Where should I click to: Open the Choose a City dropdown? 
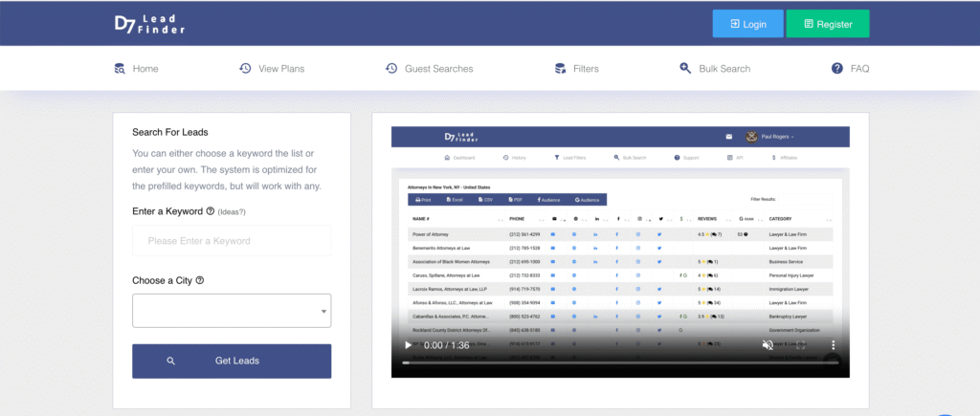pyautogui.click(x=232, y=311)
